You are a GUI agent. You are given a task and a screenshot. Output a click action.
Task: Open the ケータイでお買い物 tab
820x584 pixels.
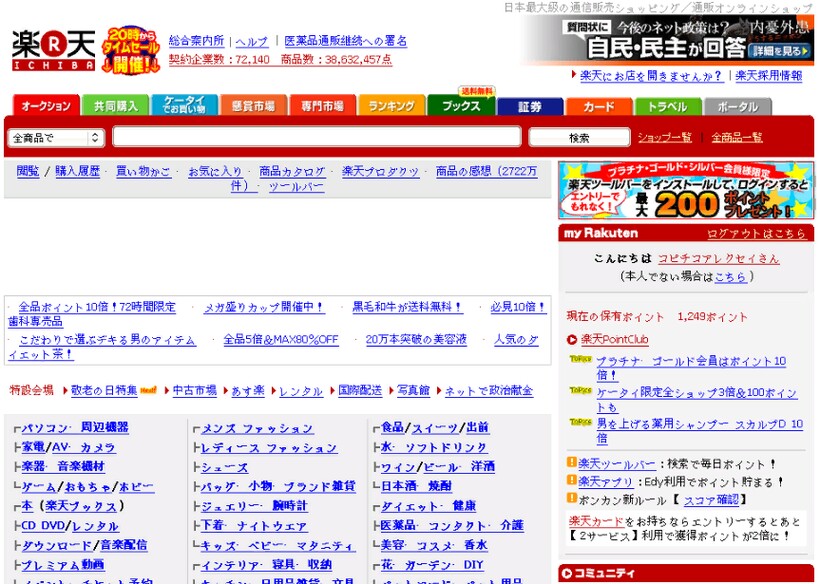coord(184,106)
